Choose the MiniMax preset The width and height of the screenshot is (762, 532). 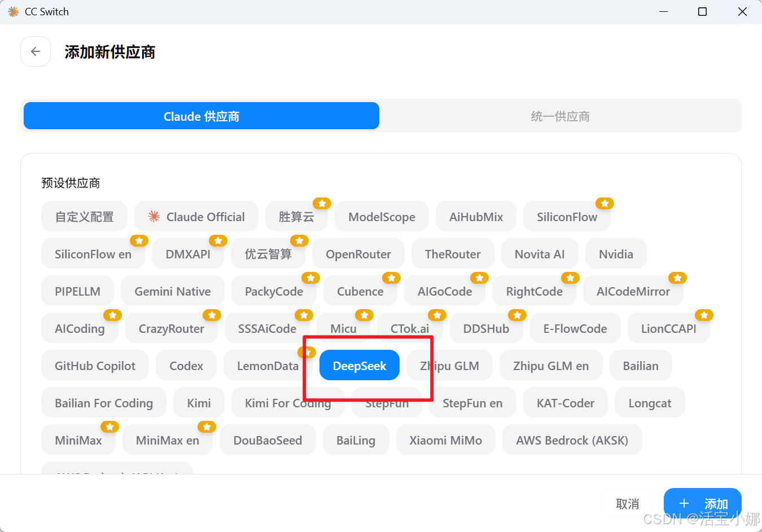[78, 440]
